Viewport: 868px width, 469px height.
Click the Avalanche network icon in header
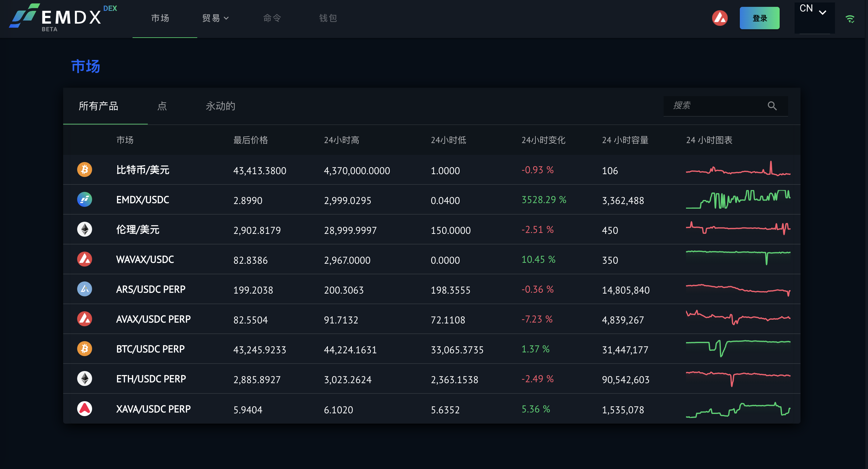coord(719,18)
